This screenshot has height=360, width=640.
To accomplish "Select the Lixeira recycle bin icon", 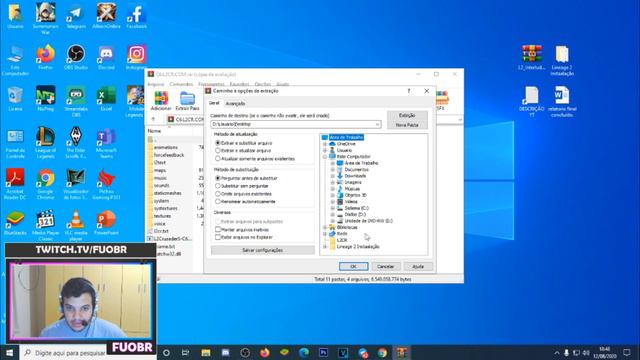I will [x=15, y=99].
